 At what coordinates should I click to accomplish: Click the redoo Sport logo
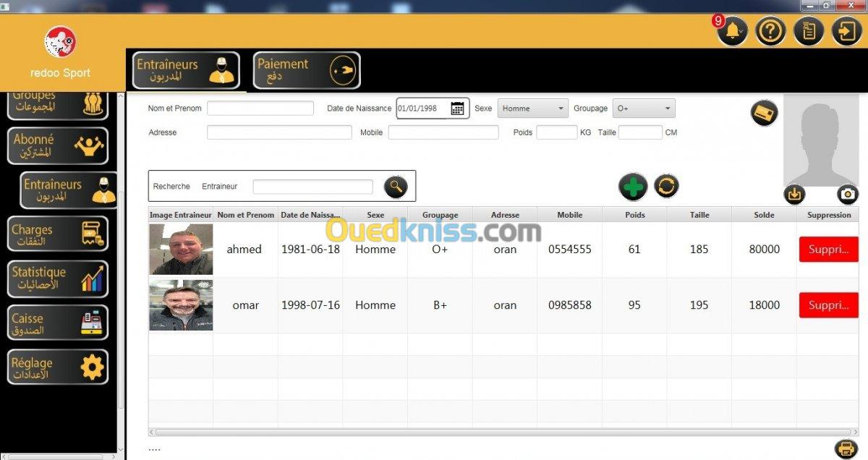[x=61, y=42]
